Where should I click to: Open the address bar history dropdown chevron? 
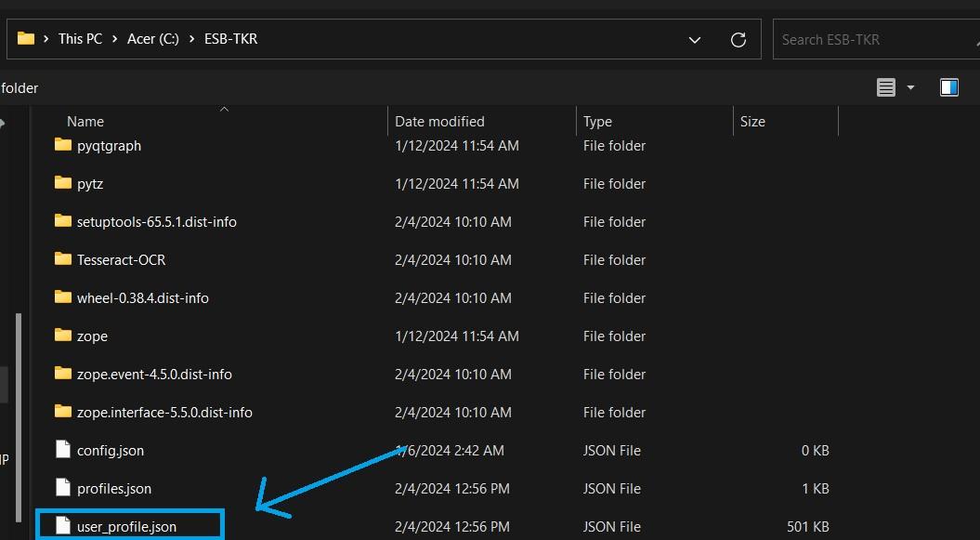[695, 40]
